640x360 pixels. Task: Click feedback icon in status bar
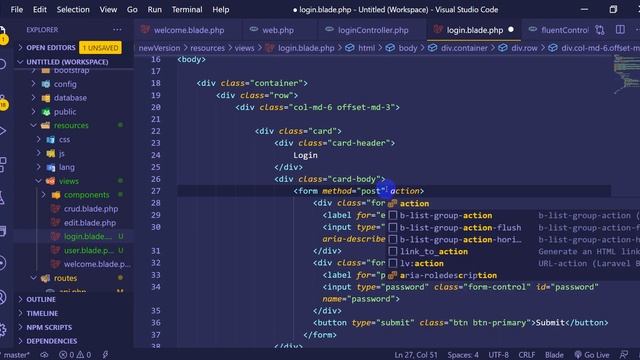pyautogui.click(x=624, y=355)
